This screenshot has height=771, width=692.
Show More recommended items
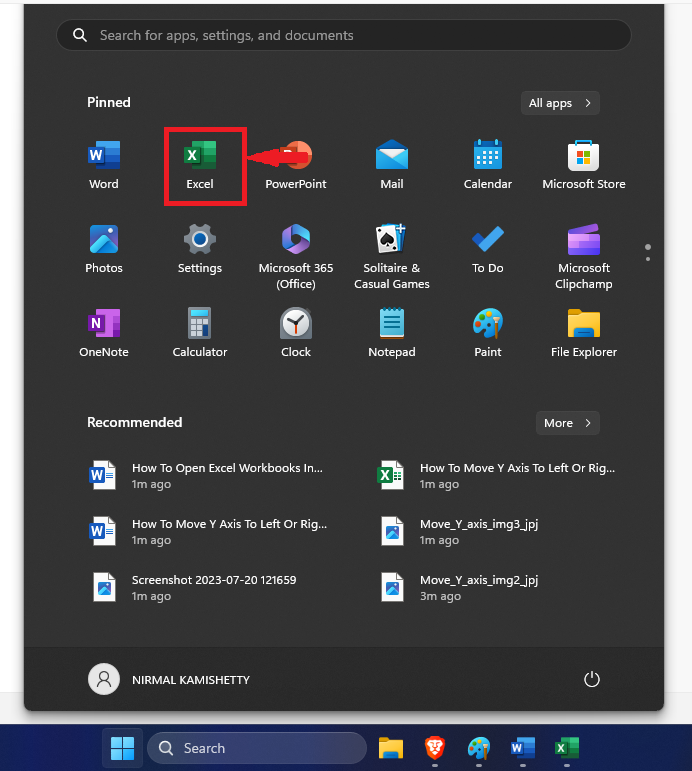(568, 423)
